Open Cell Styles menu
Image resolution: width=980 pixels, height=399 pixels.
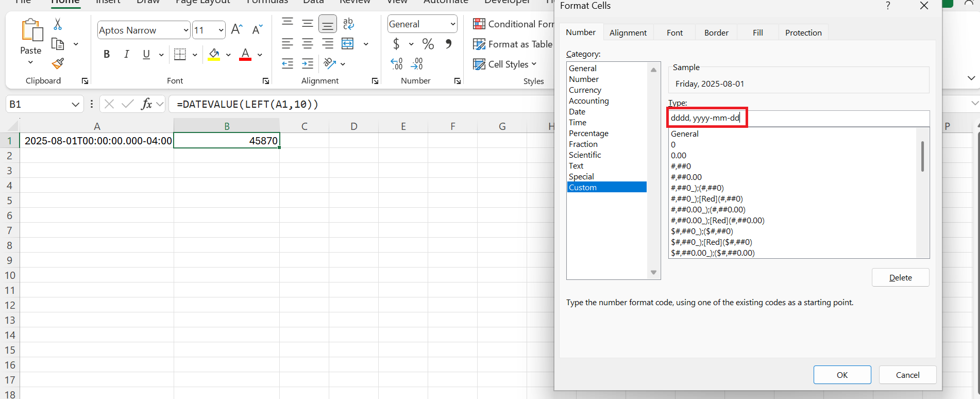[x=505, y=64]
